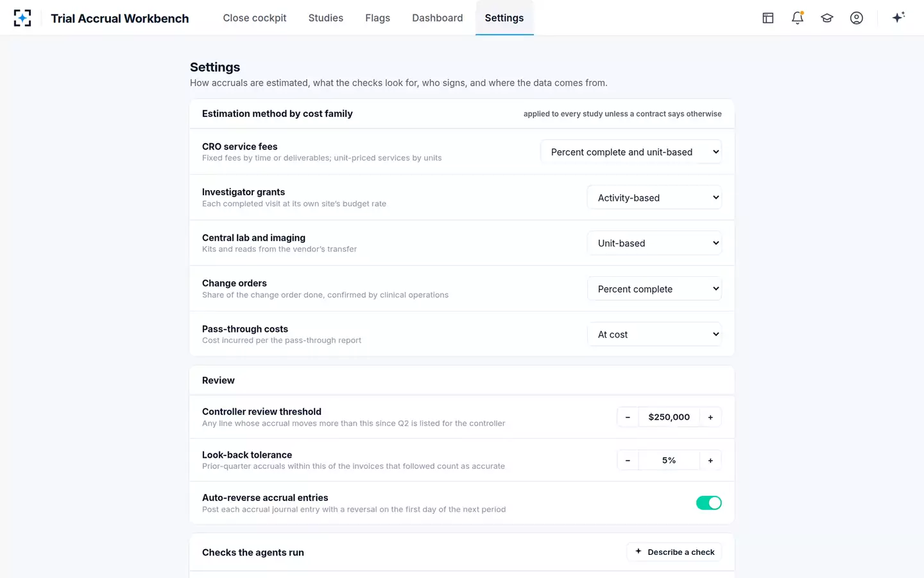This screenshot has width=924, height=578.
Task: Open the layout panel icon in header
Action: pyautogui.click(x=768, y=18)
